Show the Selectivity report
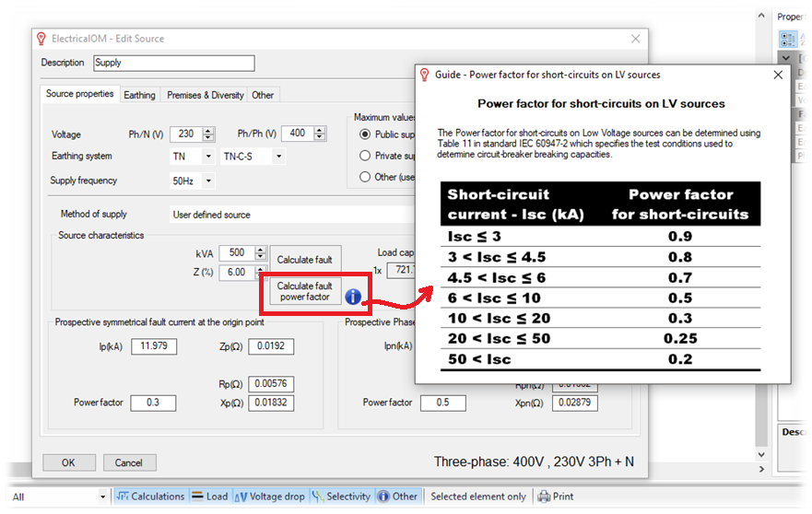The width and height of the screenshot is (812, 514). [x=341, y=496]
